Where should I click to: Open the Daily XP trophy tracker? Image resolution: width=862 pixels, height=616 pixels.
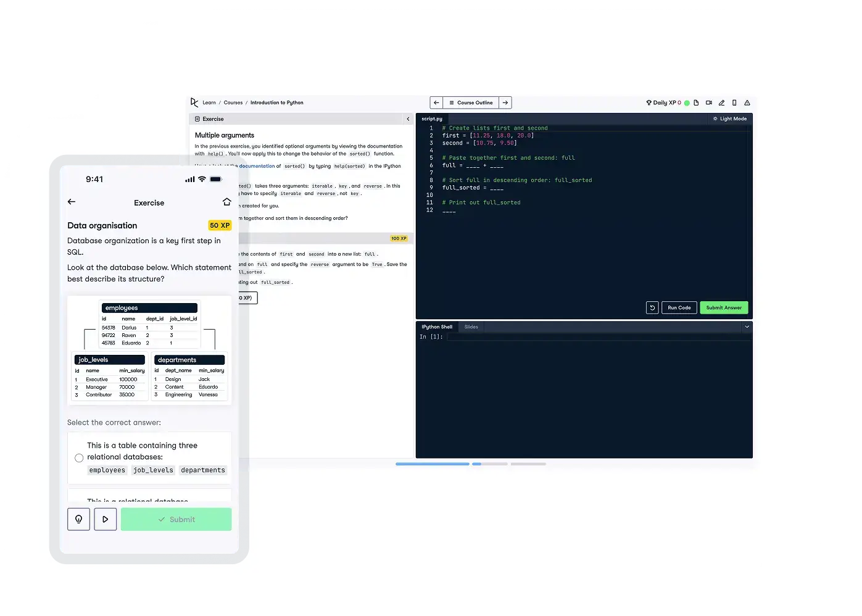pos(649,102)
